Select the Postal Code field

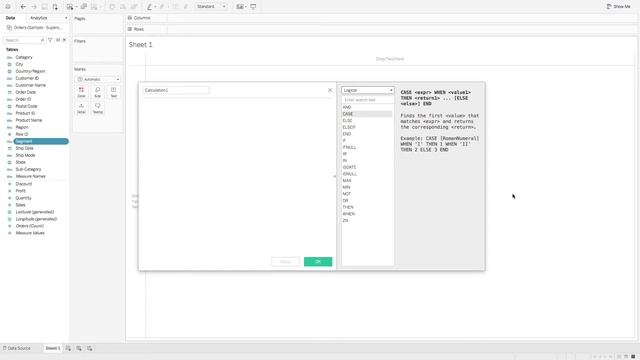[x=27, y=106]
